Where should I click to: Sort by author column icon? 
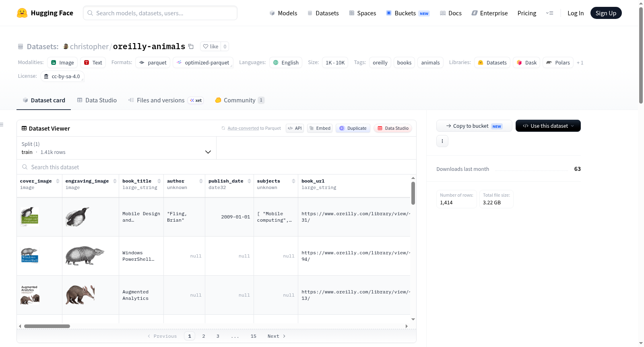[x=201, y=181]
